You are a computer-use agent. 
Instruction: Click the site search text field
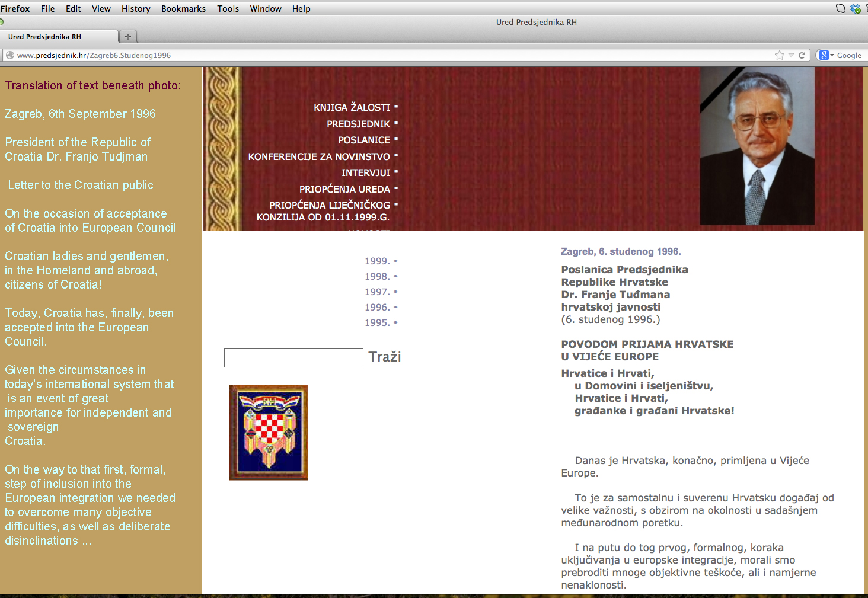(x=293, y=358)
